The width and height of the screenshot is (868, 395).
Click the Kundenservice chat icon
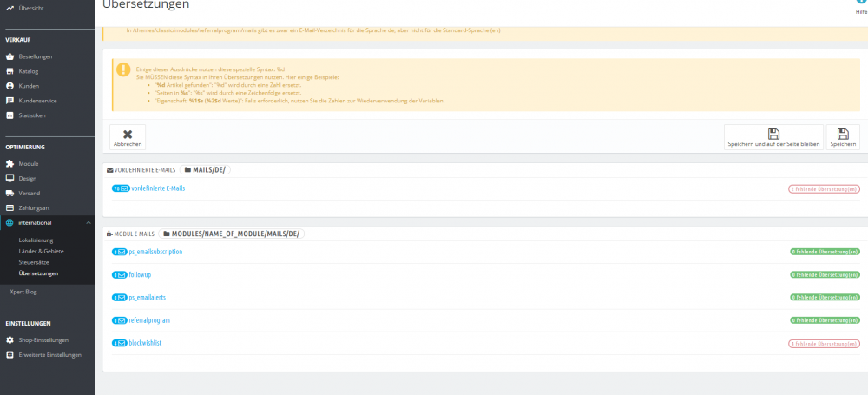(x=10, y=101)
